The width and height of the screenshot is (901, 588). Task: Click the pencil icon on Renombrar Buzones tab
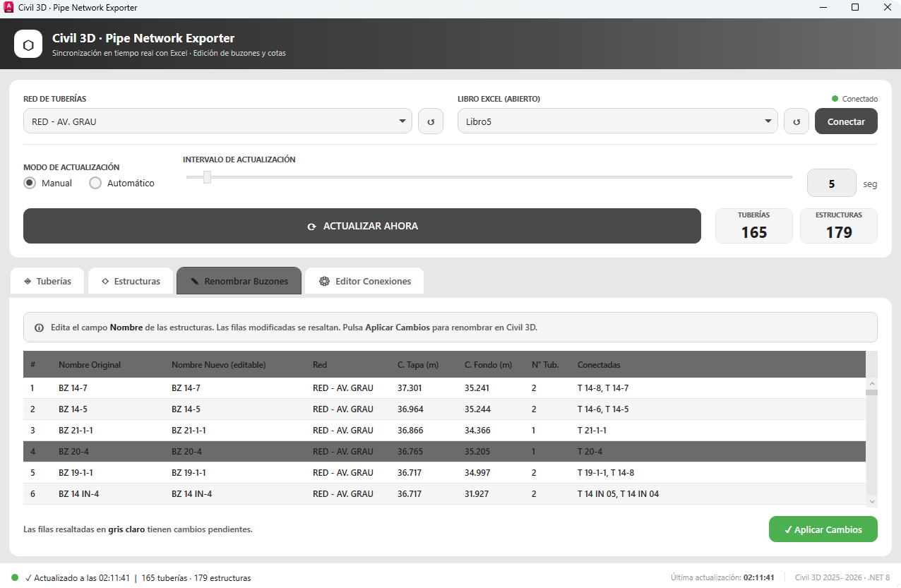click(x=195, y=281)
